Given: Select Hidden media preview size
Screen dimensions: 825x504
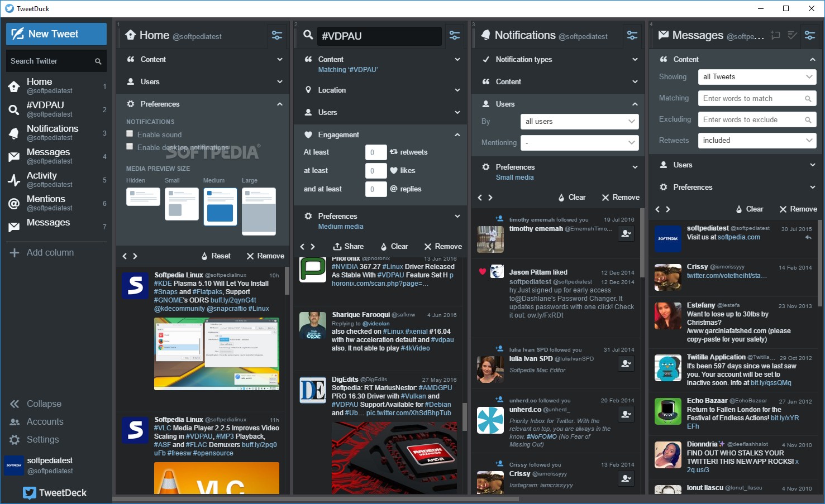Looking at the screenshot, I should [143, 197].
